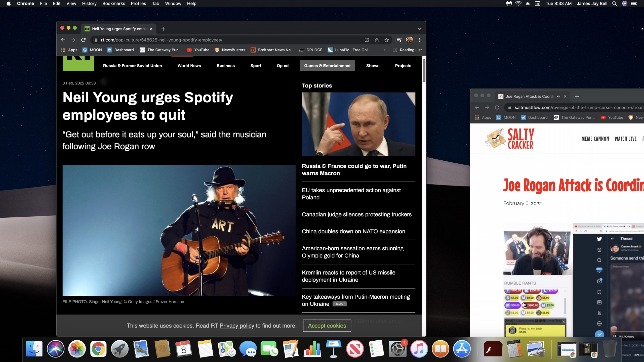644x362 pixels.
Task: Open the Privacy policy link
Action: point(237,326)
